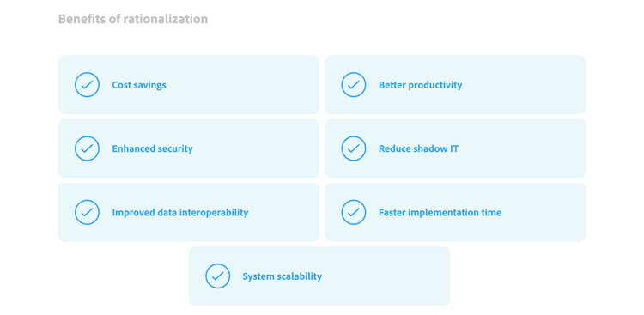The height and width of the screenshot is (315, 644).
Task: Select the Better productivity text label
Action: (420, 85)
